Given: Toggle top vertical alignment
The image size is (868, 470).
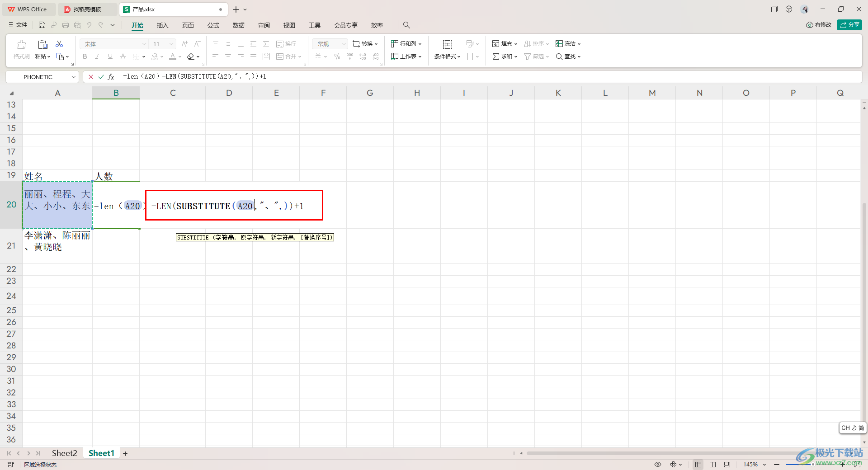Looking at the screenshot, I should pyautogui.click(x=216, y=44).
